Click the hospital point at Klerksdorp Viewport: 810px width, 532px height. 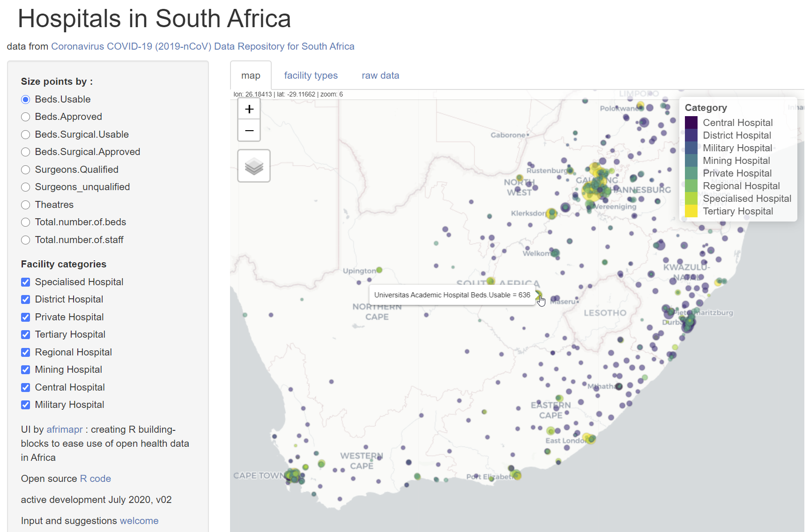(551, 214)
